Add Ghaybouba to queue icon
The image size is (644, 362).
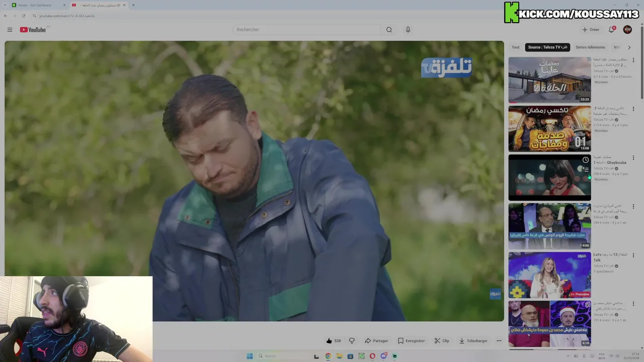click(586, 170)
